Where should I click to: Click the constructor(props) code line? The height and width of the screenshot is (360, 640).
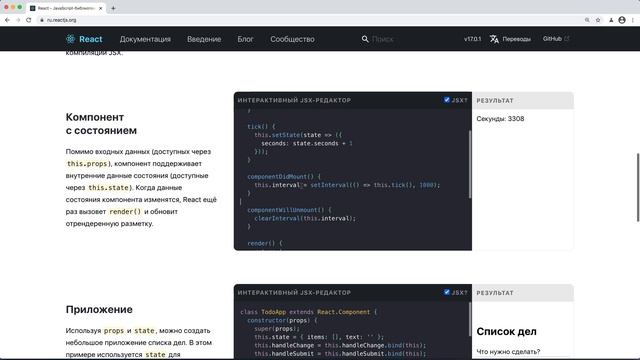click(x=282, y=320)
